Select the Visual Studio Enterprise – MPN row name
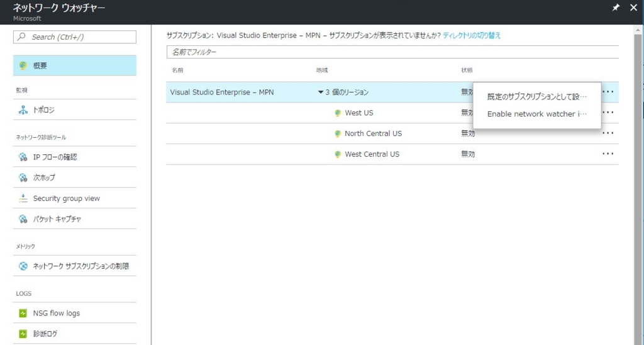 pos(222,92)
